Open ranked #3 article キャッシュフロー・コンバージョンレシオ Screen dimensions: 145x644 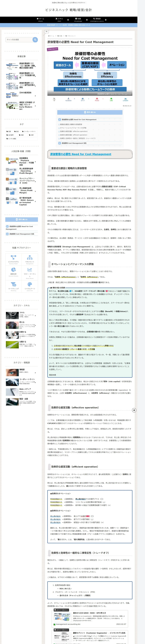click(x=22, y=181)
